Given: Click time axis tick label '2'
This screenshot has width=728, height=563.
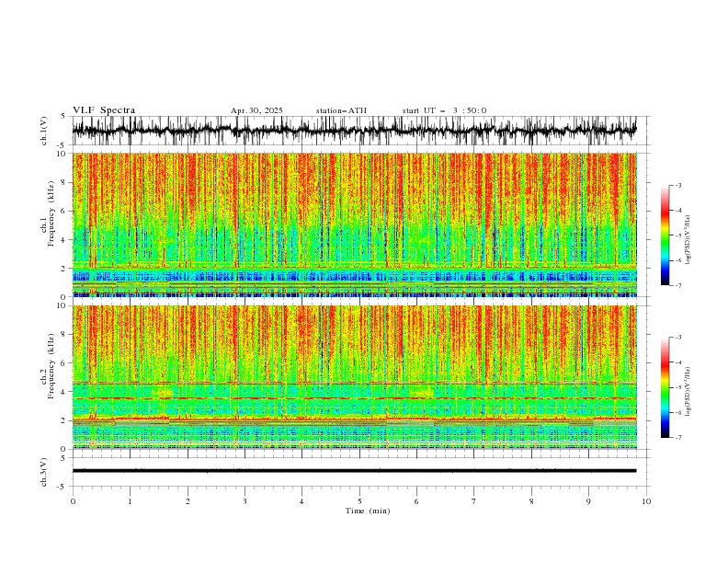Looking at the screenshot, I should (188, 501).
